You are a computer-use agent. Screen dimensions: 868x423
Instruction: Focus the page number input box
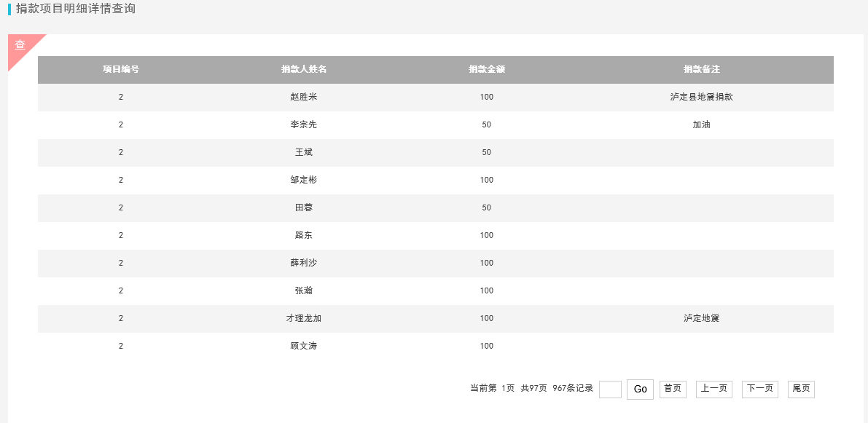click(x=610, y=390)
